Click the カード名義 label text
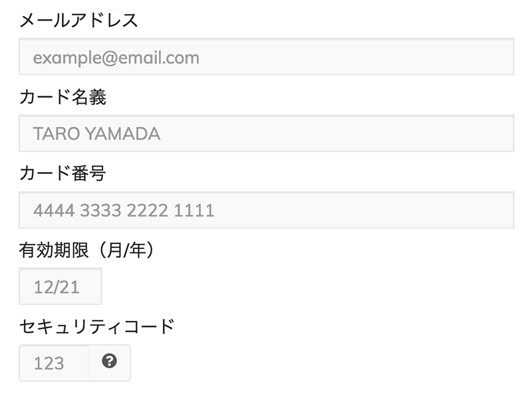The height and width of the screenshot is (398, 532). 63,97
